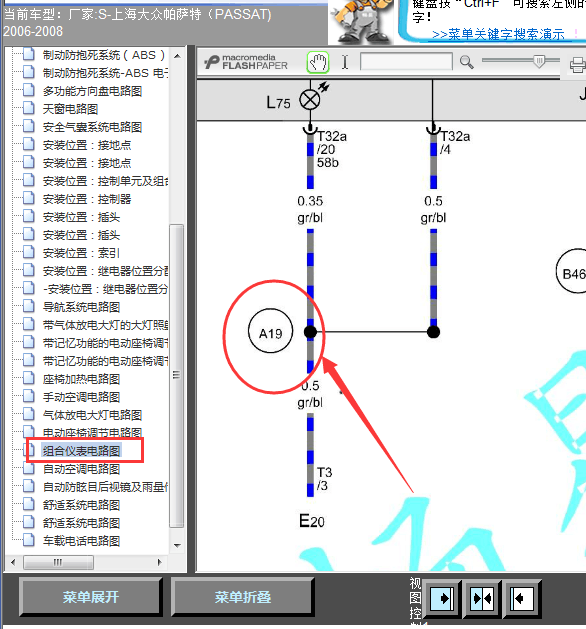This screenshot has height=629, width=586.
Task: Open 安全气囊系统电路图 item
Action: click(x=93, y=127)
